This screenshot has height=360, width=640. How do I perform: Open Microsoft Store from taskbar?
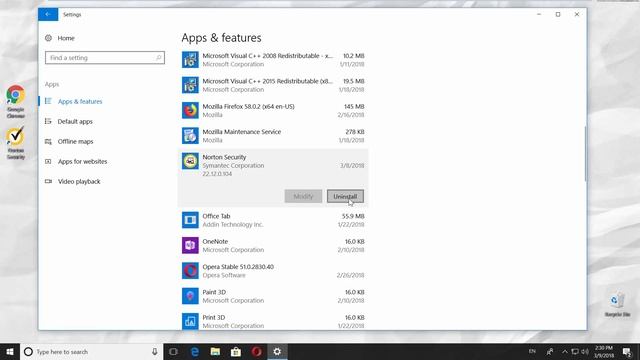(236, 351)
